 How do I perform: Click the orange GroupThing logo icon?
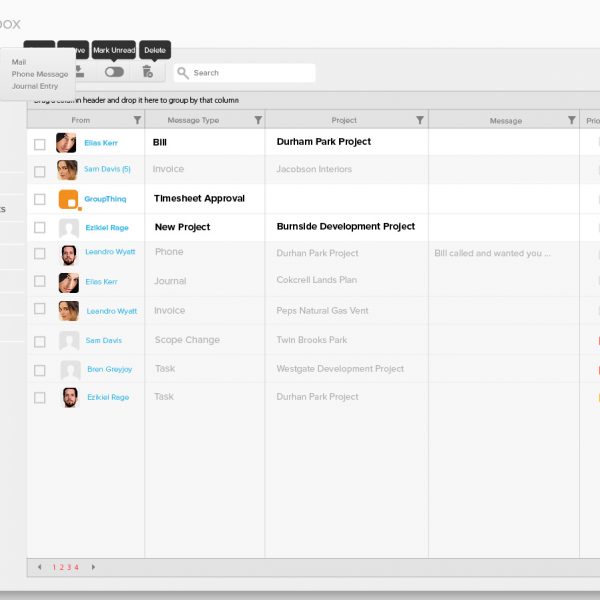pyautogui.click(x=68, y=199)
